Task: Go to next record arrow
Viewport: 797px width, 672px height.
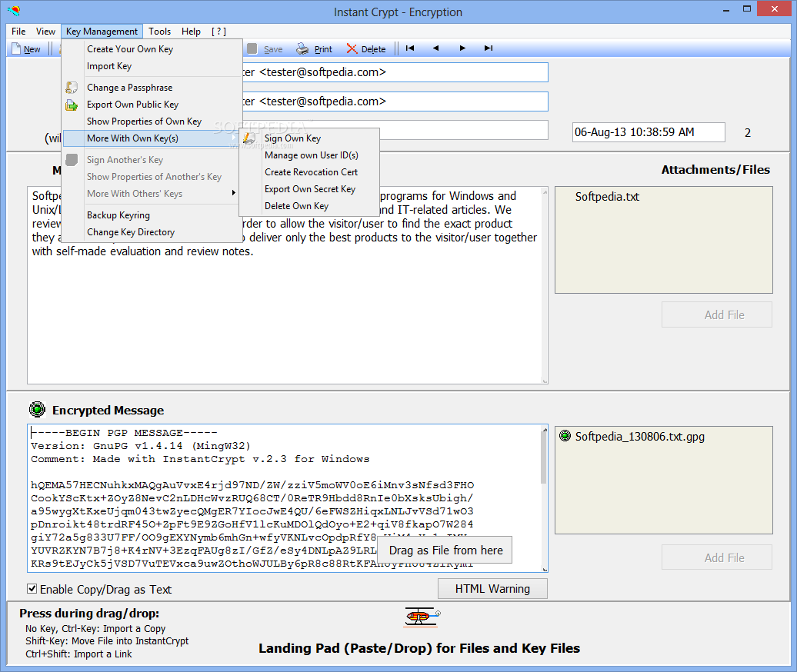Action: pos(462,48)
